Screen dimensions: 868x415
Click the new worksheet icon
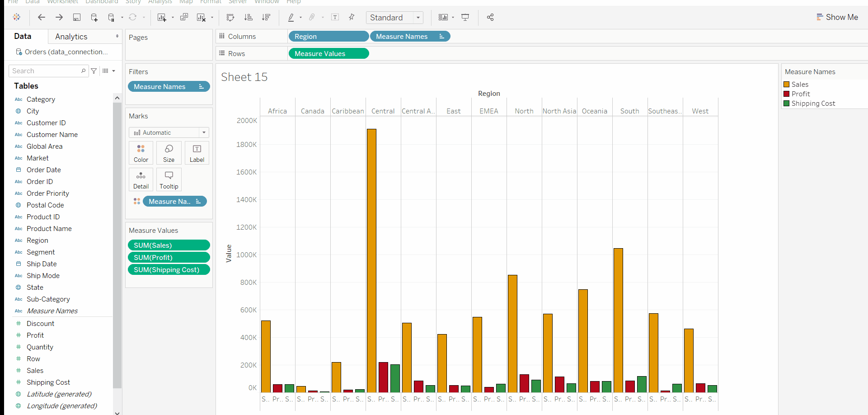pyautogui.click(x=161, y=17)
